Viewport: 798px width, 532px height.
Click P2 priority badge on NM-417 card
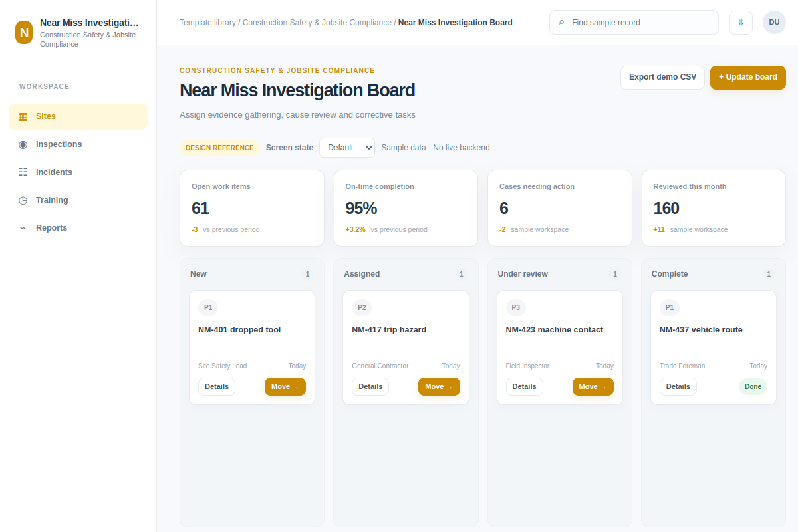coord(362,307)
